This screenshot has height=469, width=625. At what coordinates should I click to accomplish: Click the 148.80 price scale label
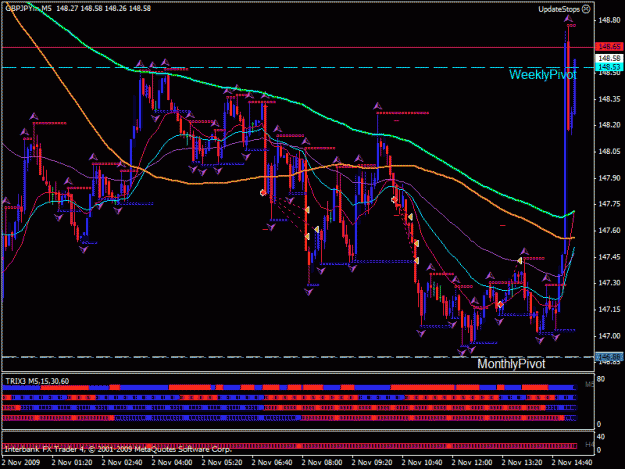click(x=609, y=20)
